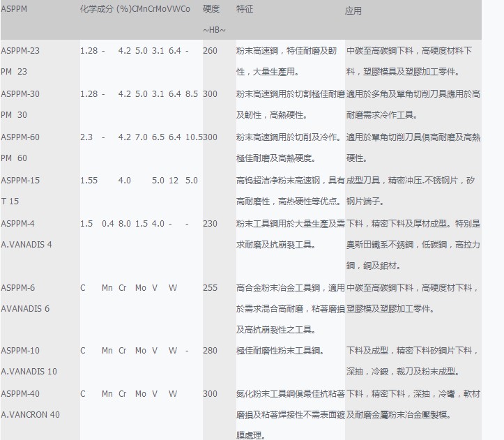Screen dimensions: 504x440
Task: Click hardness 300 in ASPPM-30 row
Action: pyautogui.click(x=210, y=94)
